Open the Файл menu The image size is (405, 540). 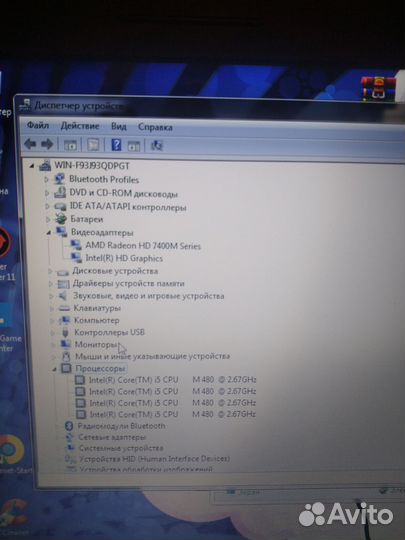pos(38,125)
